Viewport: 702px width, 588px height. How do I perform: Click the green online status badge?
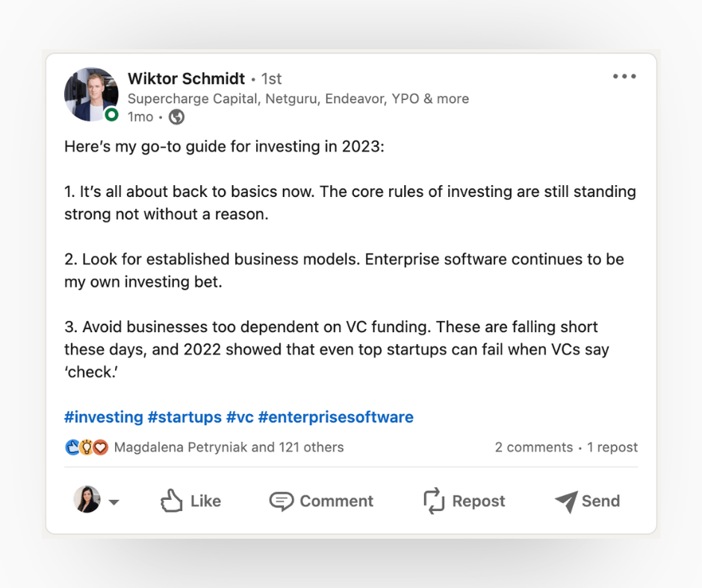coord(111,114)
